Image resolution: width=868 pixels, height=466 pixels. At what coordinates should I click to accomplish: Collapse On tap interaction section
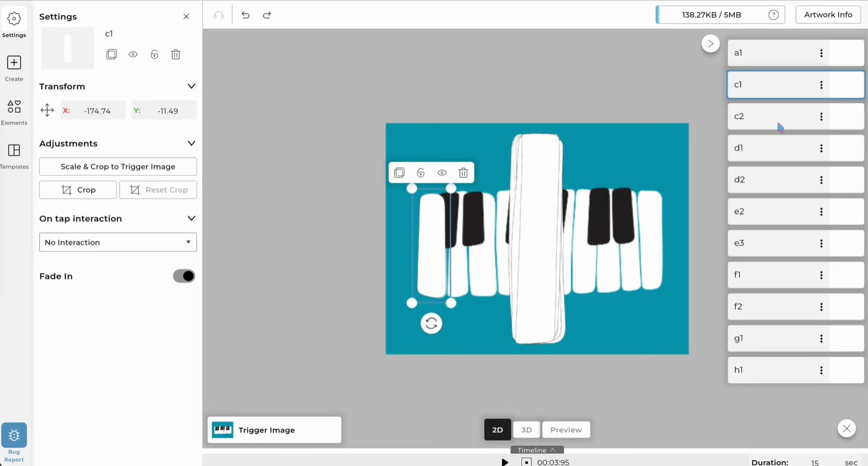click(191, 218)
